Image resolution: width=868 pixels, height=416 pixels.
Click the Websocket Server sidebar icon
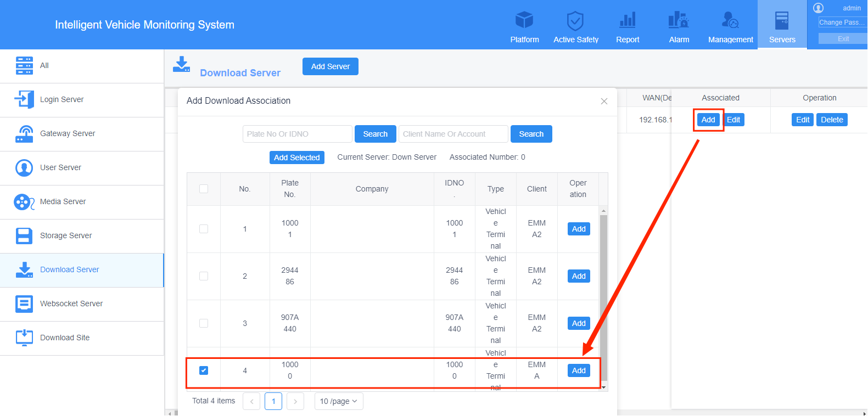24,303
